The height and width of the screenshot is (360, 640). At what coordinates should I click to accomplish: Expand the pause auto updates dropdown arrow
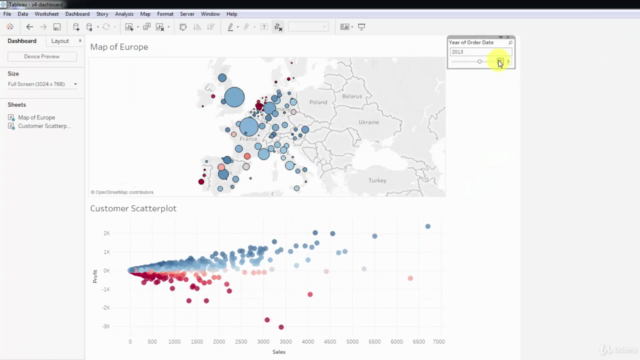tap(98, 27)
